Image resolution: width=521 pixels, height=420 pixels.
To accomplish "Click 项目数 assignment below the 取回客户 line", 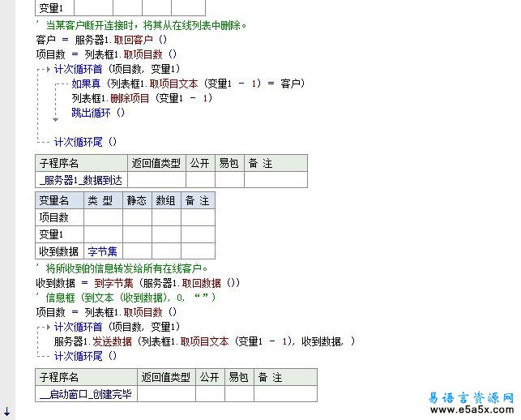I will pos(106,54).
